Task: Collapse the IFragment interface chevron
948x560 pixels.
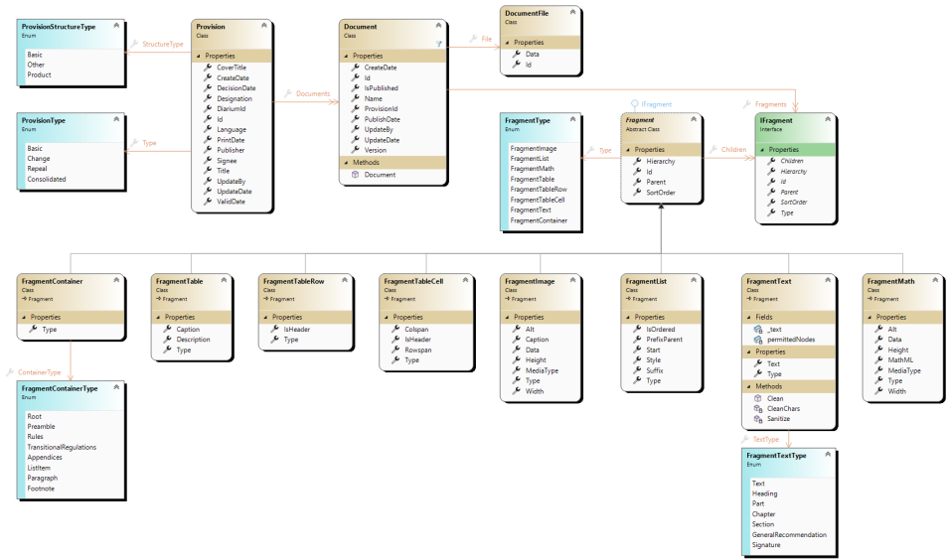Action: point(828,119)
